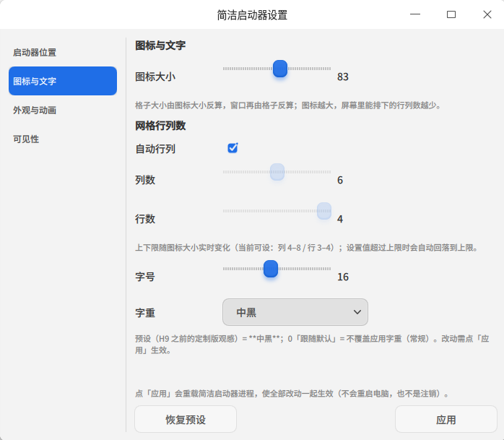Click the 字重 label
Image resolution: width=504 pixels, height=440 pixels.
tap(145, 313)
